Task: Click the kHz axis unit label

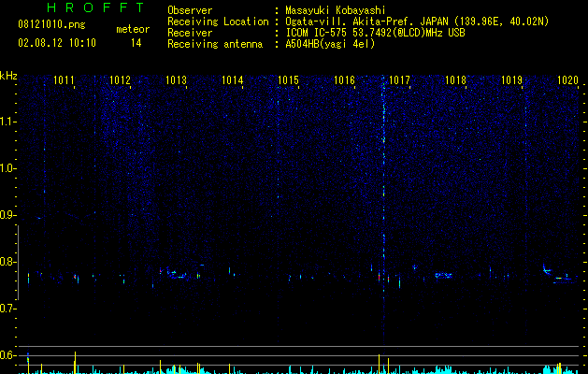Action: pos(8,76)
